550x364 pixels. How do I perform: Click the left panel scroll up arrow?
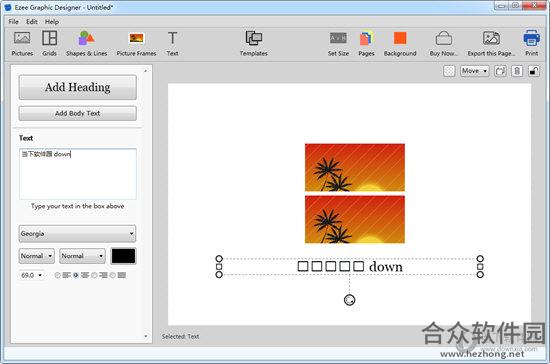pyautogui.click(x=146, y=70)
